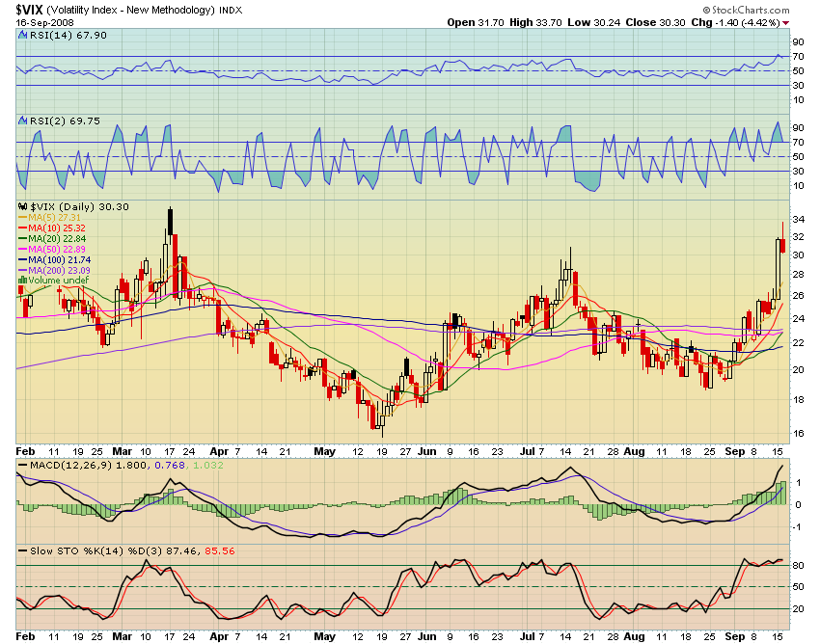Click the Jul label on the price time axis

tap(529, 450)
